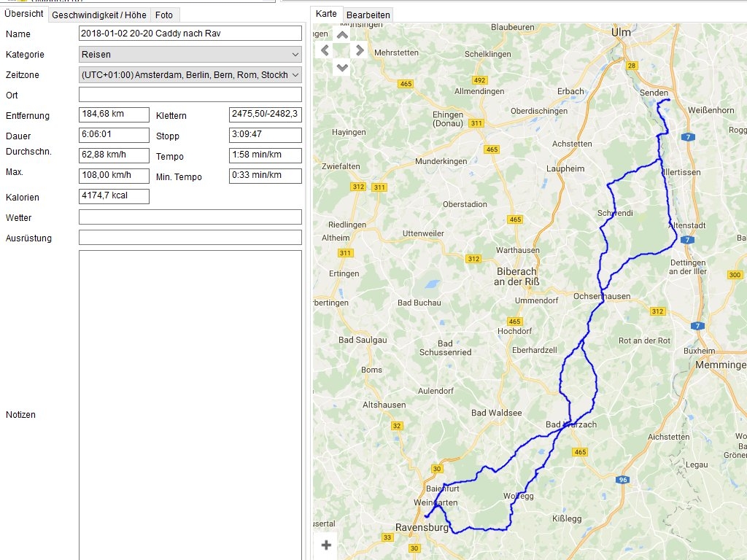Click the 28 road shield below Ulm
Screen dimensions: 747x560
[632, 66]
